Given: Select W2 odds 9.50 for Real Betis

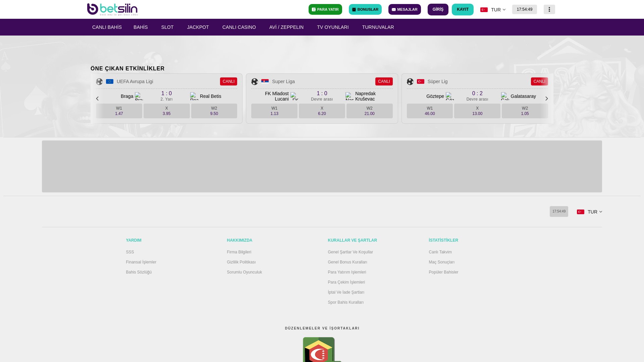Looking at the screenshot, I should tap(214, 111).
